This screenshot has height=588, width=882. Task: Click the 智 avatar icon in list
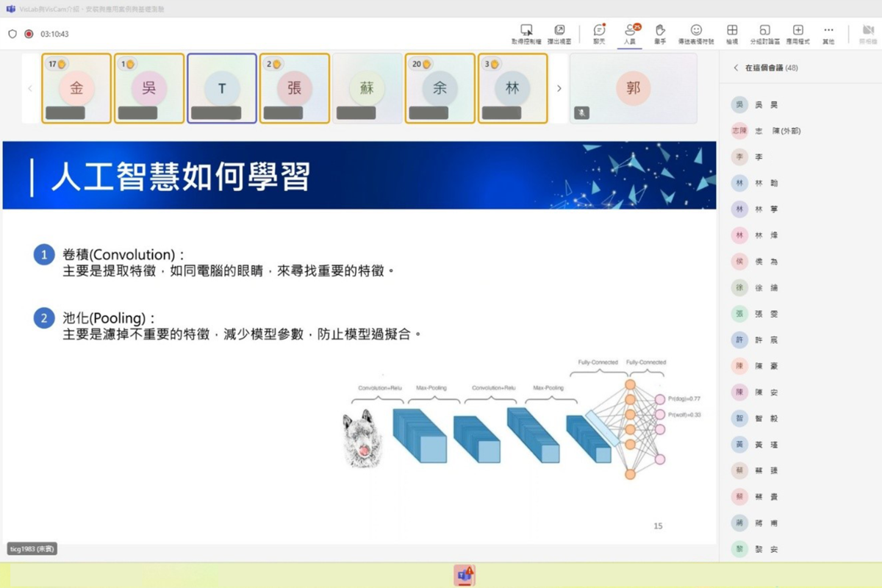pyautogui.click(x=739, y=418)
